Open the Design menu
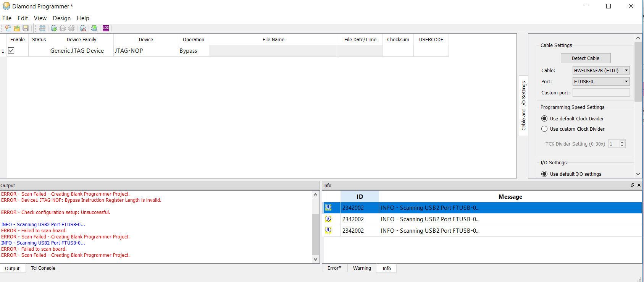644x282 pixels. [x=61, y=18]
